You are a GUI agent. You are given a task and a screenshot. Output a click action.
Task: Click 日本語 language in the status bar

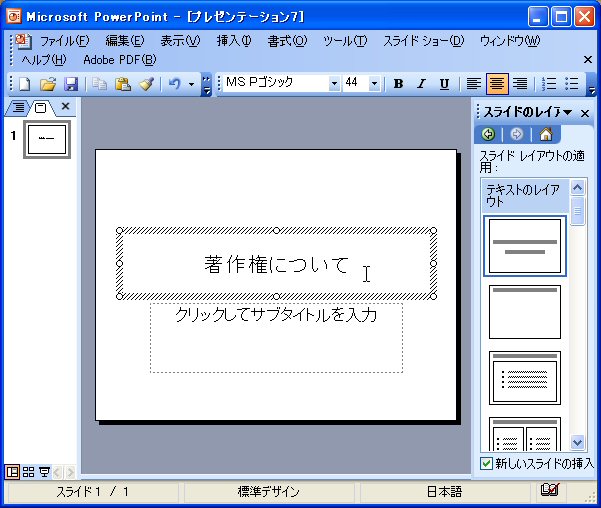[x=444, y=492]
